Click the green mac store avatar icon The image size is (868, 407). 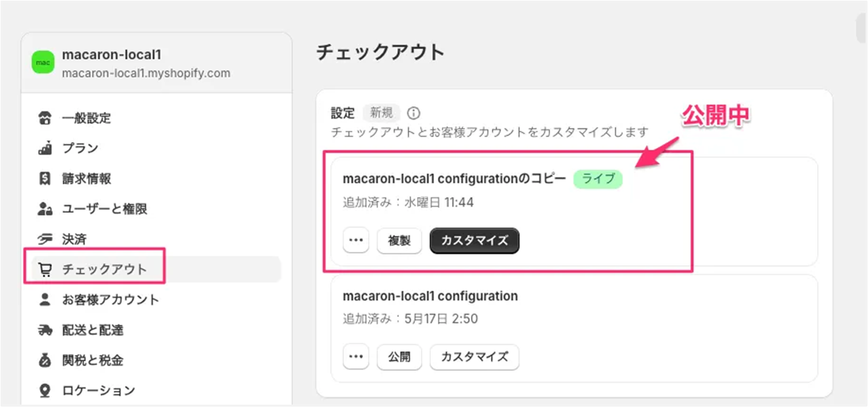(43, 62)
